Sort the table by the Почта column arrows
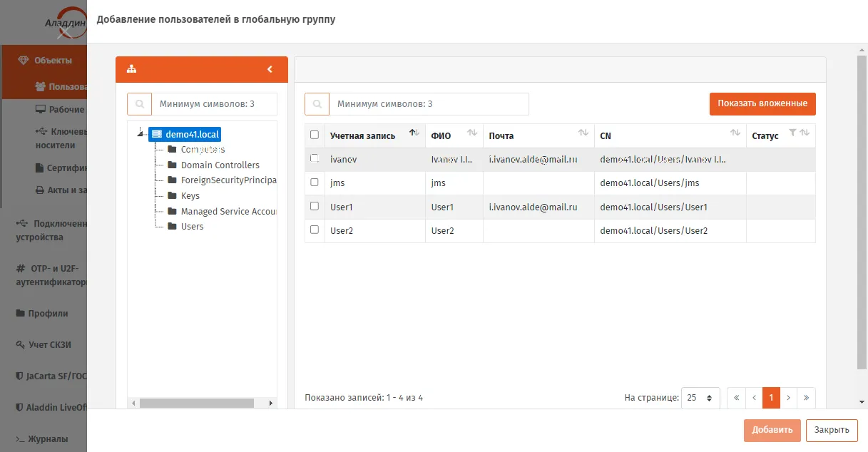The height and width of the screenshot is (452, 868). pos(583,133)
